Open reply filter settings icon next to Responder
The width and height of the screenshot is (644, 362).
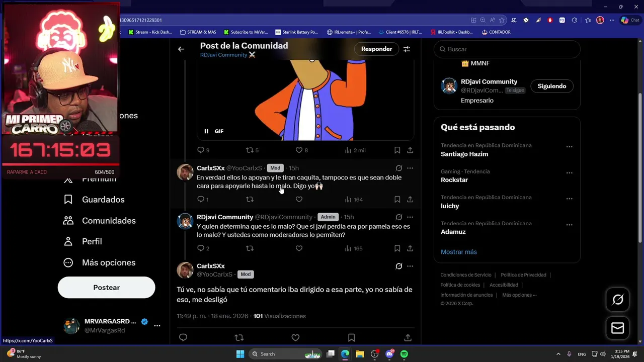click(x=407, y=49)
